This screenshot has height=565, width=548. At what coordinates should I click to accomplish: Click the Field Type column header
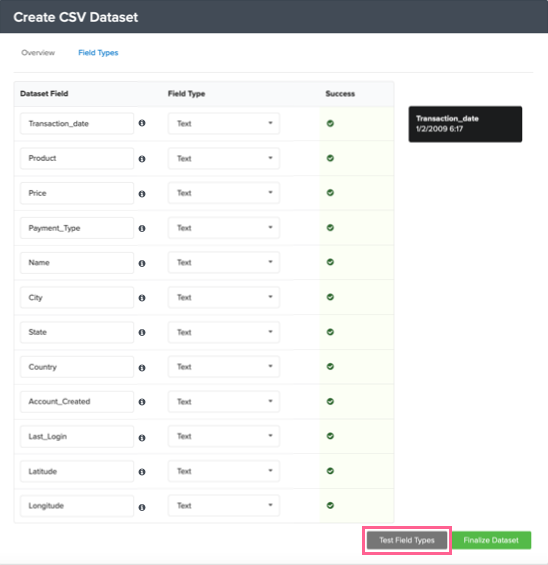point(186,94)
